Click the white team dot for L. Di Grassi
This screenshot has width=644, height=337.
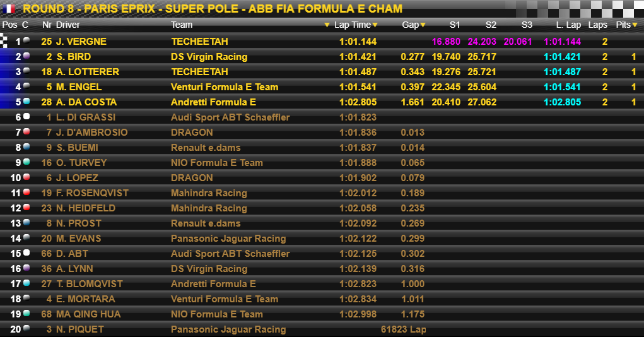pyautogui.click(x=26, y=116)
